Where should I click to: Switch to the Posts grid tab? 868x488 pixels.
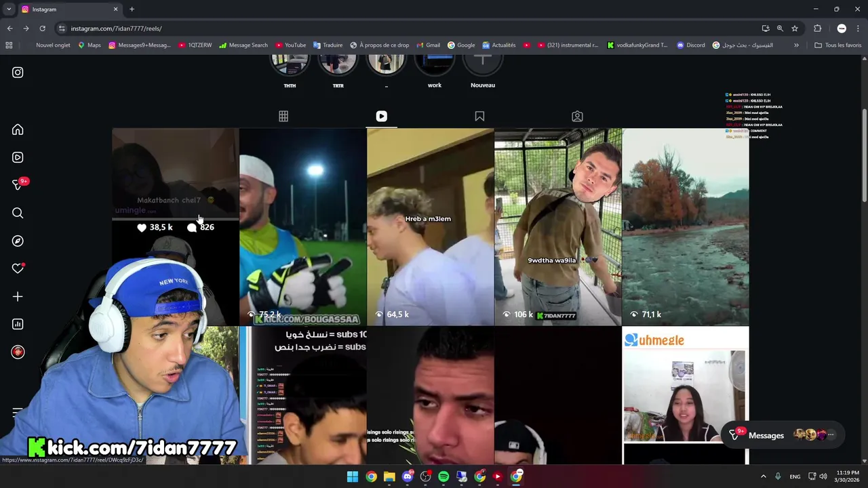283,116
